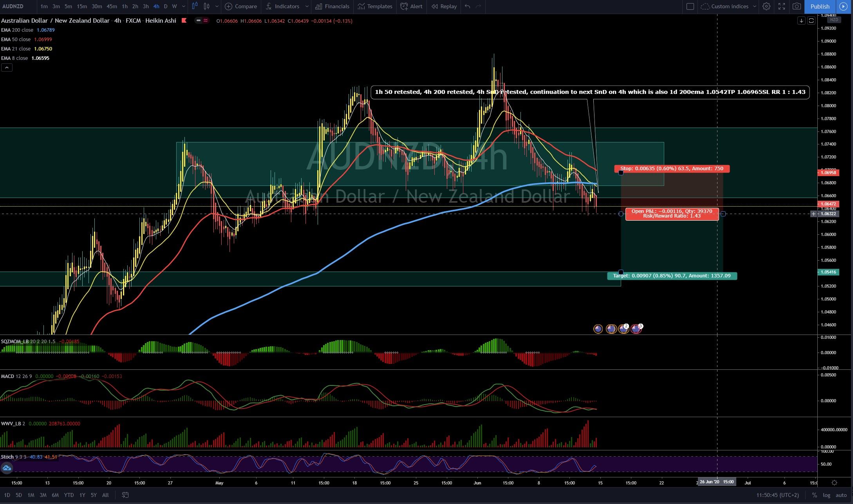Open the Custom indices layout dropdown
The height and width of the screenshot is (504, 853).
(728, 6)
